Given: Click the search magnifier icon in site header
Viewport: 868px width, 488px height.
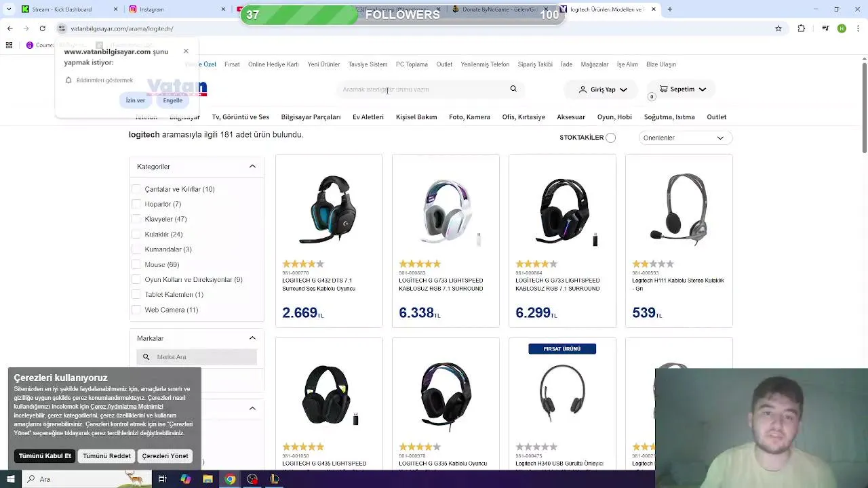Looking at the screenshot, I should 513,89.
